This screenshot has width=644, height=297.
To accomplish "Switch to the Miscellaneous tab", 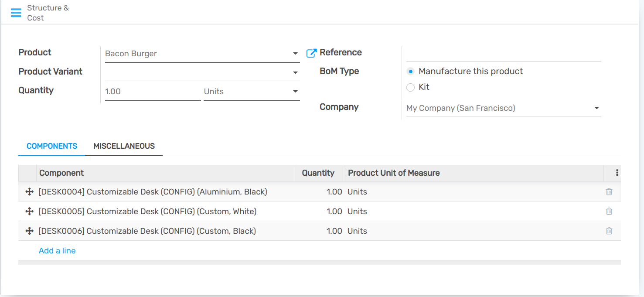I will point(124,146).
